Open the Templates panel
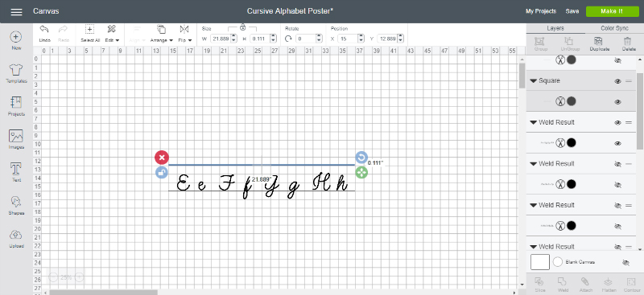 [16, 70]
